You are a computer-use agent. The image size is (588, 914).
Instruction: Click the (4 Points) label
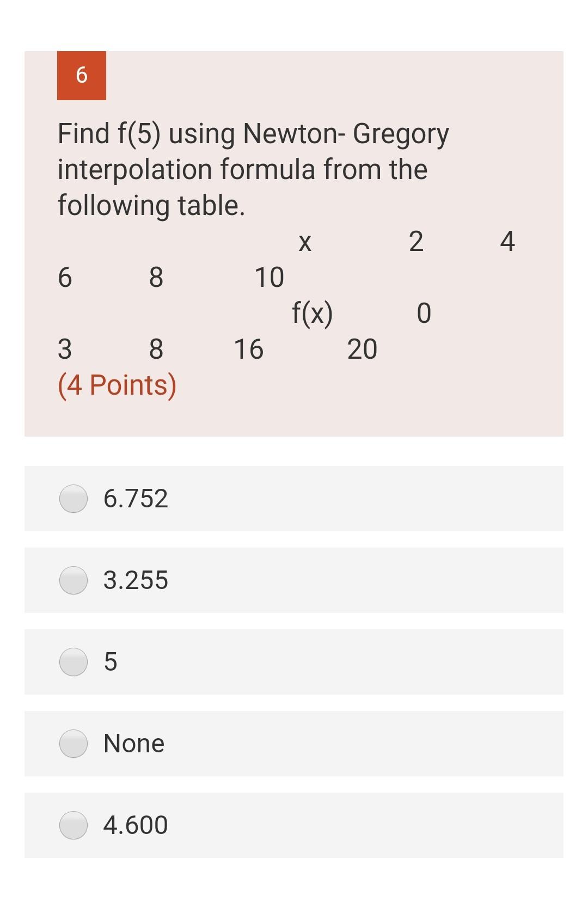click(x=117, y=384)
